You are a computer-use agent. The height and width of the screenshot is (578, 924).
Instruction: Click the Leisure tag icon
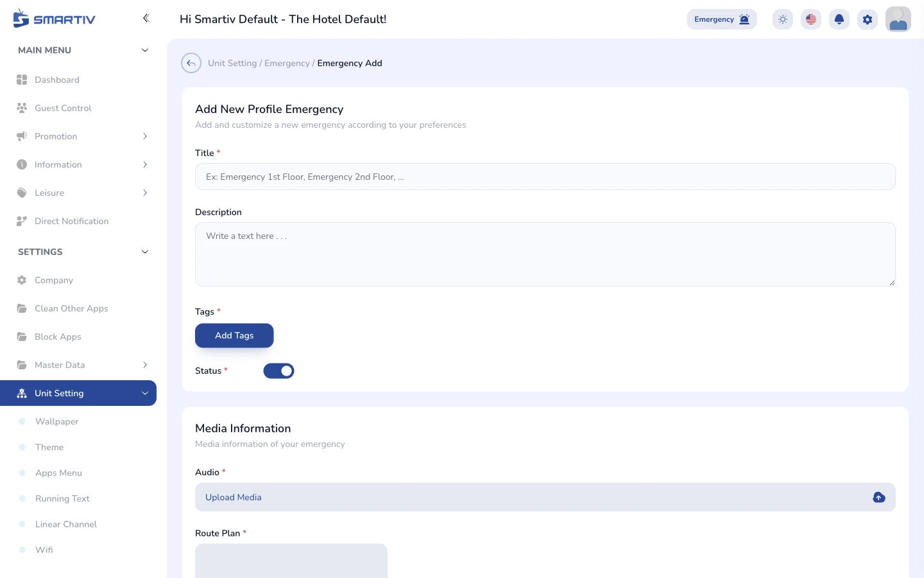tap(22, 193)
